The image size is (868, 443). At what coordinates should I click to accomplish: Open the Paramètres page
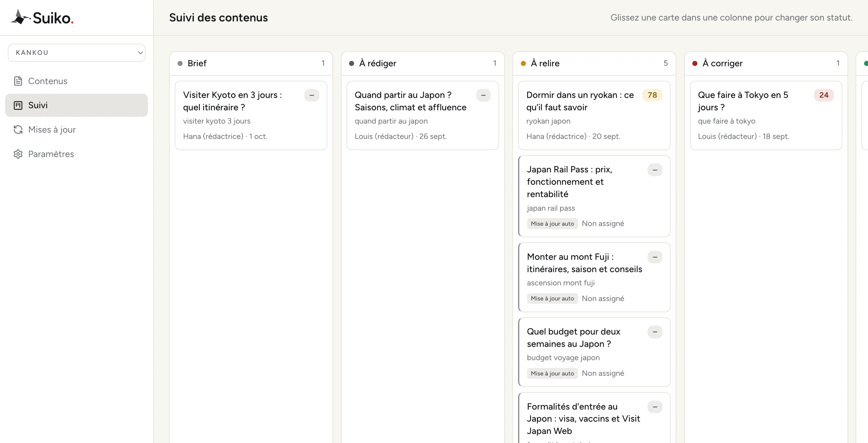[x=77, y=154]
